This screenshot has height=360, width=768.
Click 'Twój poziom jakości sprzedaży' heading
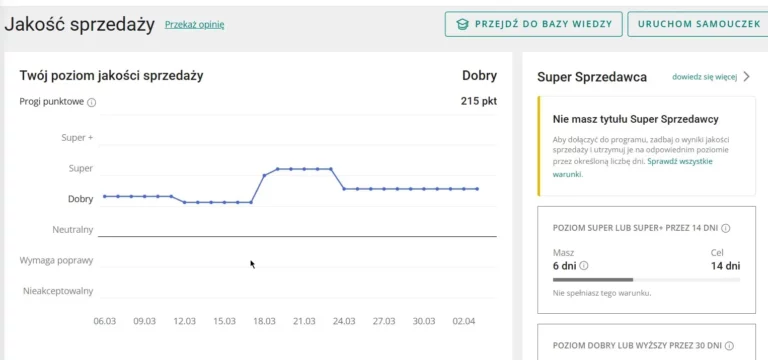click(111, 76)
